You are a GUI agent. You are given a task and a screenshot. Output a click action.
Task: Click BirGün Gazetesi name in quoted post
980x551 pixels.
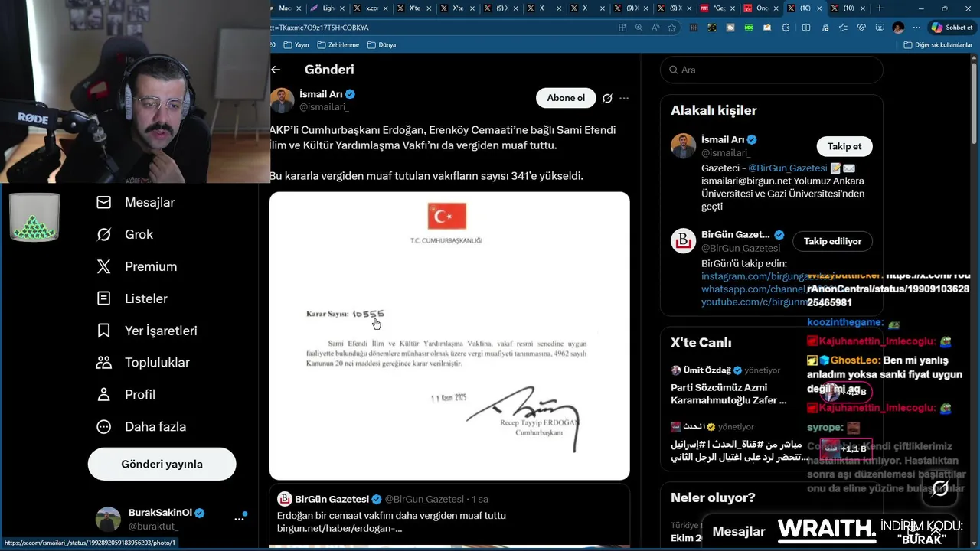(x=332, y=499)
